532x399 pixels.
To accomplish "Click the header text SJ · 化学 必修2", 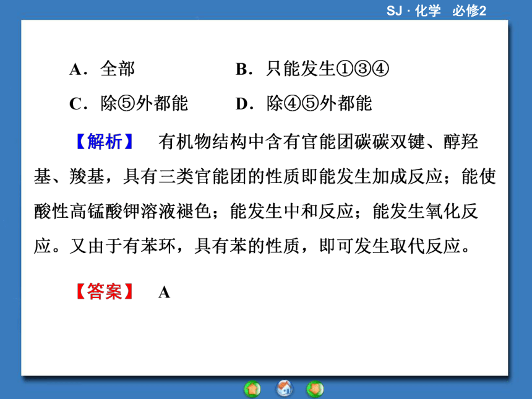I will click(x=436, y=11).
